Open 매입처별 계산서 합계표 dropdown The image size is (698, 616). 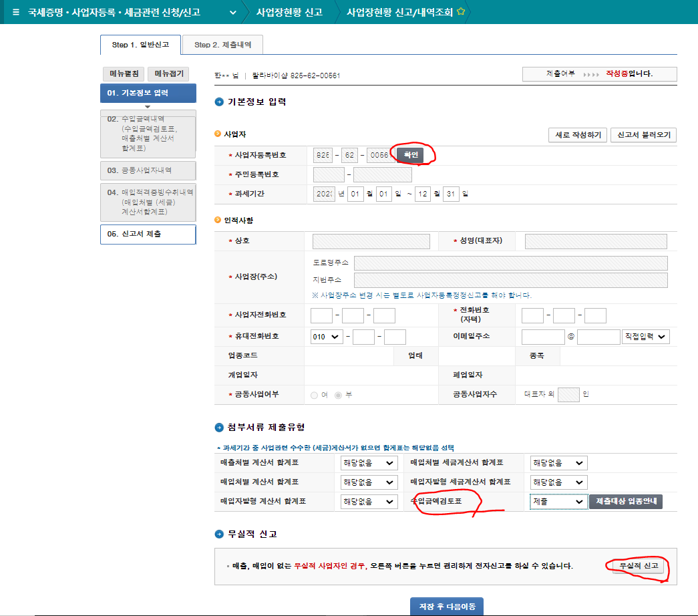(x=369, y=482)
